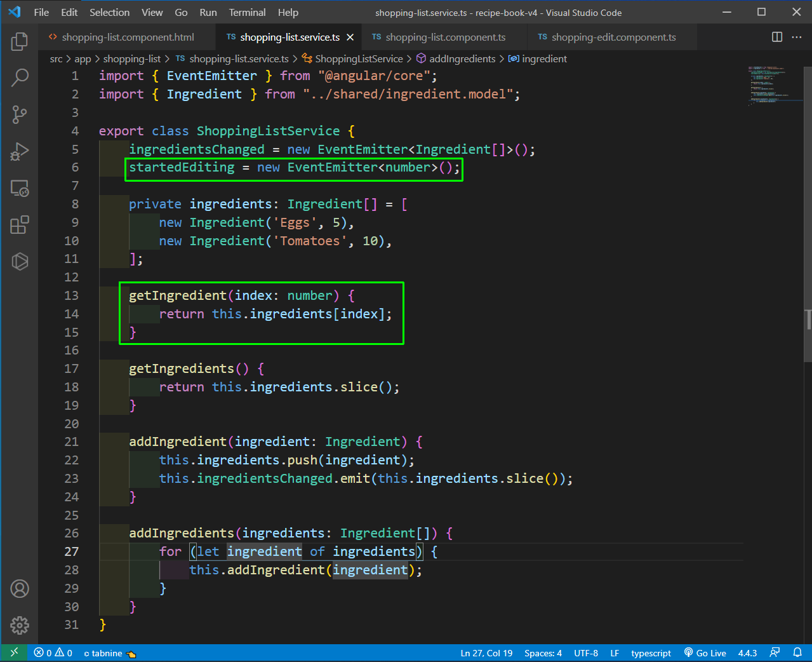Open the Go menu
Viewport: 812px width, 662px height.
click(181, 12)
